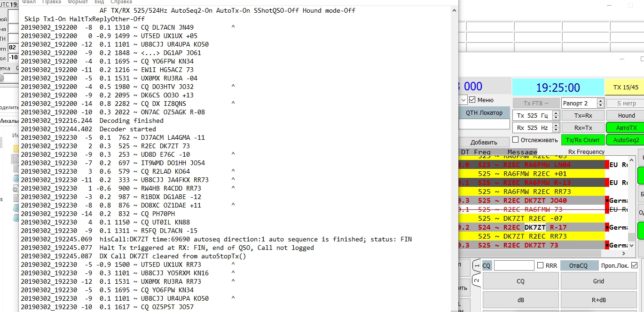644x312 pixels.
Task: Click the R+dB message button
Action: click(598, 300)
